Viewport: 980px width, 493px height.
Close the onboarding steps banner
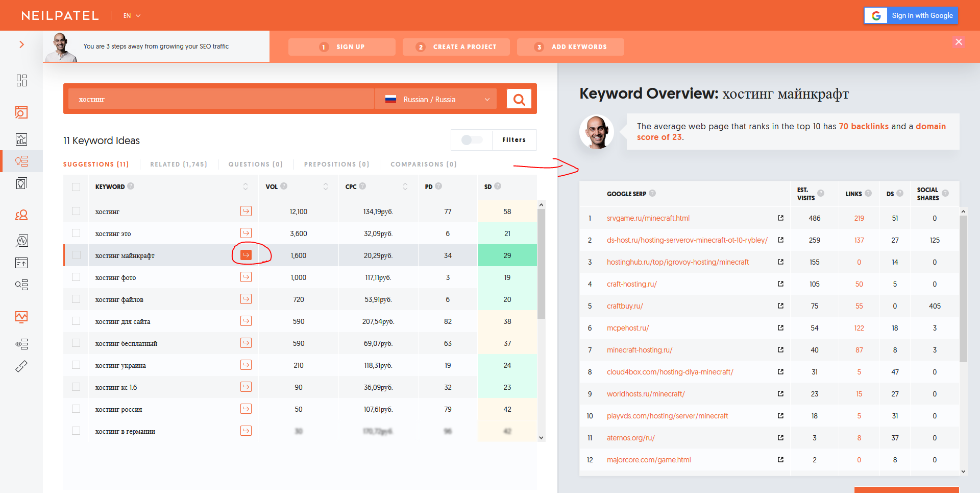click(959, 42)
